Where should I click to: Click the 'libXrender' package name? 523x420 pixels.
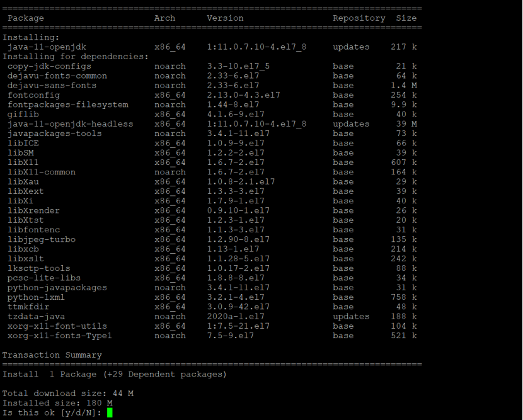tap(33, 211)
